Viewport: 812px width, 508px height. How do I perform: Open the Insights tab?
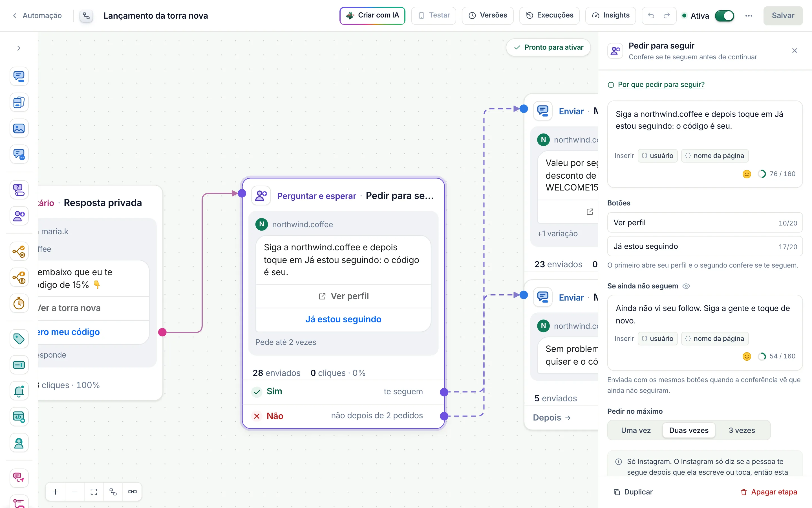click(610, 16)
